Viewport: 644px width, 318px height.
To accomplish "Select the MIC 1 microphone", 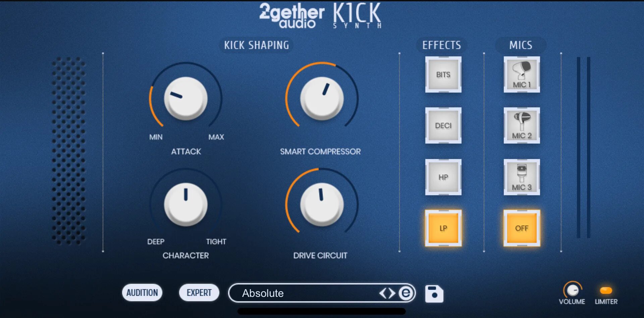I will point(522,74).
